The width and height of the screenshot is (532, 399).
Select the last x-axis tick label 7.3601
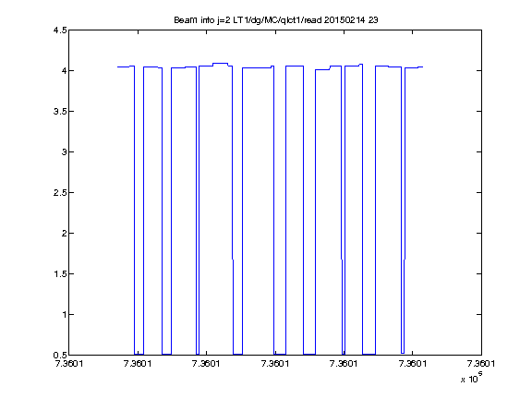481,364
